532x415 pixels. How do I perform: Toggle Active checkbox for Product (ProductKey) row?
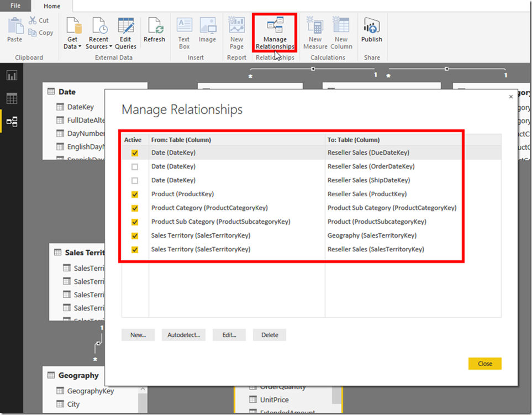[x=135, y=195]
